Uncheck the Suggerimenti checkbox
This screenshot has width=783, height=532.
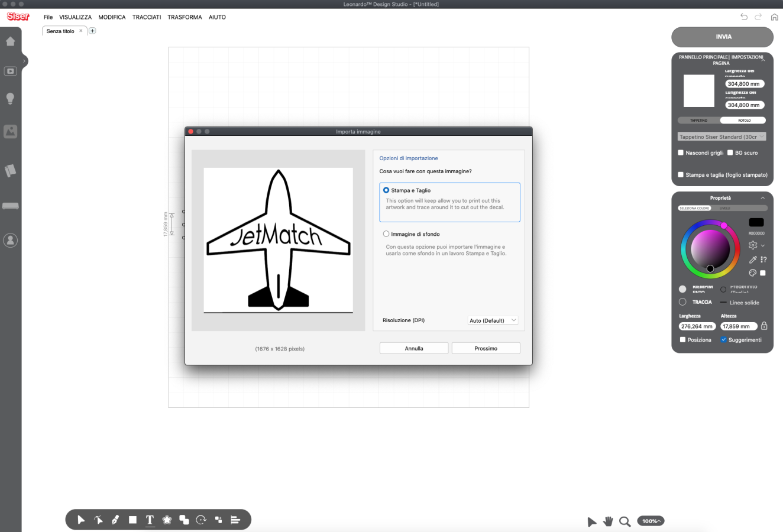pyautogui.click(x=723, y=340)
